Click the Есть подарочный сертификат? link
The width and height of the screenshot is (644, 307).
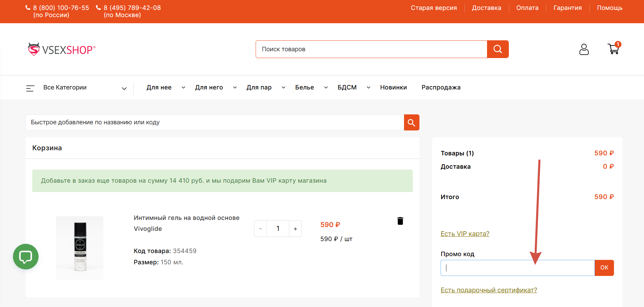click(489, 290)
